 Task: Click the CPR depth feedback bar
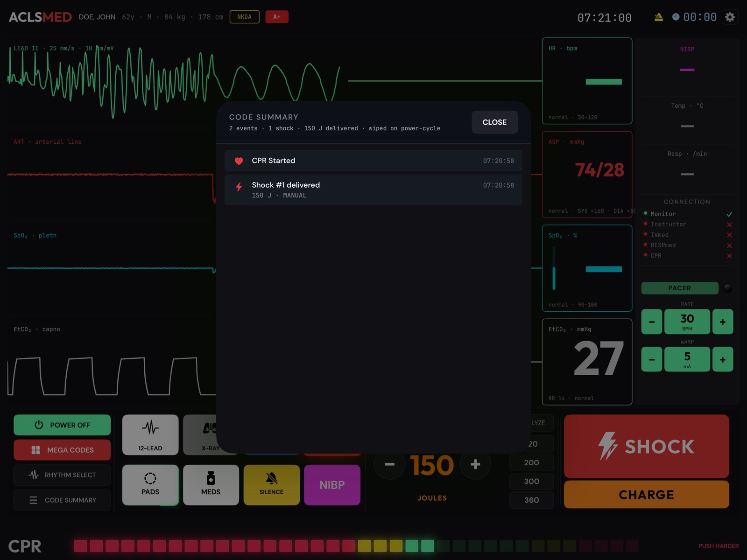tap(356, 546)
